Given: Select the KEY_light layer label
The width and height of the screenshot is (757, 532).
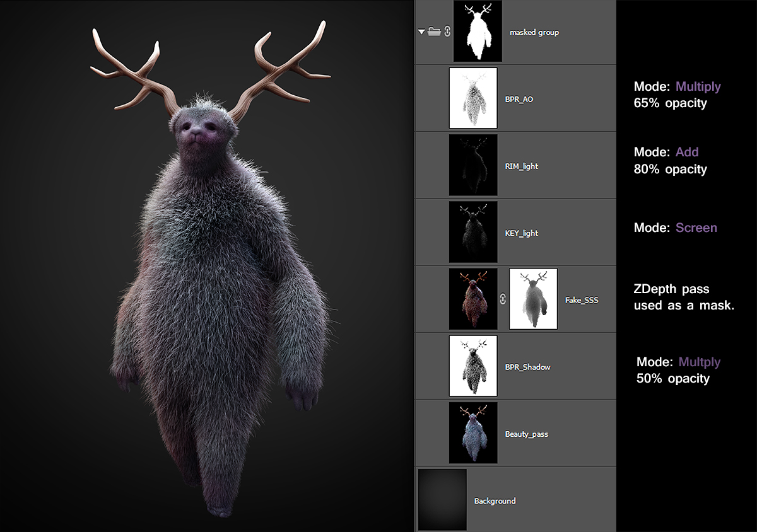Looking at the screenshot, I should (522, 233).
